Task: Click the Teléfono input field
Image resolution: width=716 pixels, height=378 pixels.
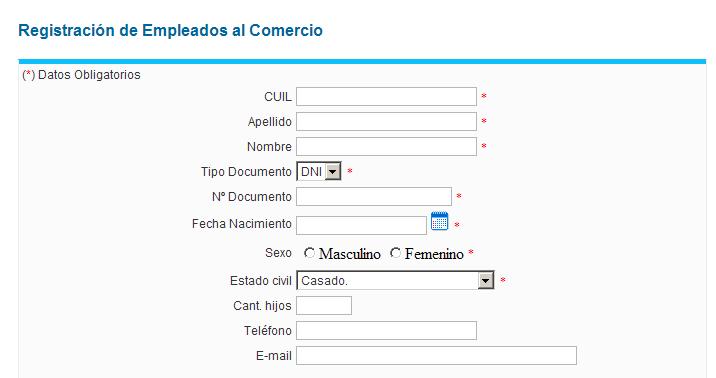Action: [x=386, y=331]
